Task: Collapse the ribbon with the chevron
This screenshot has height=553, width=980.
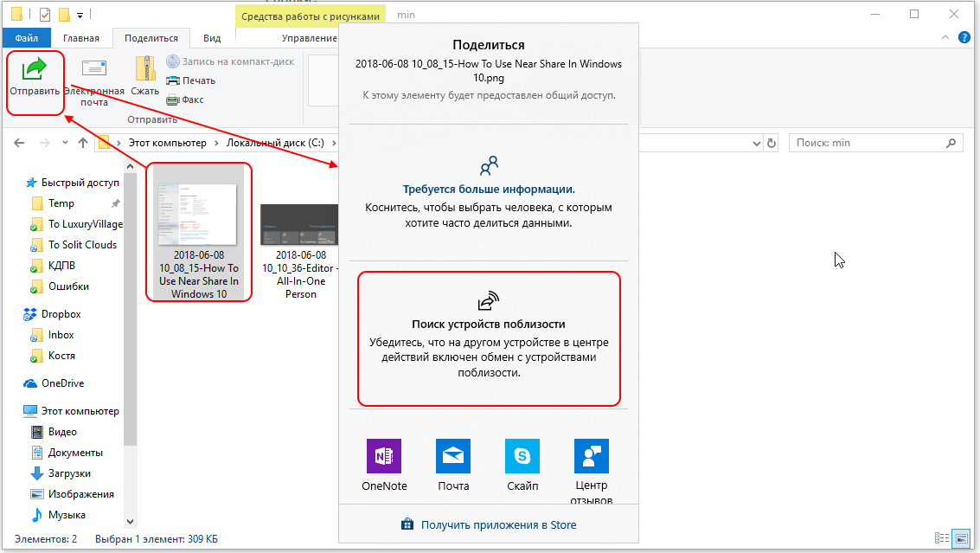Action: tap(945, 37)
